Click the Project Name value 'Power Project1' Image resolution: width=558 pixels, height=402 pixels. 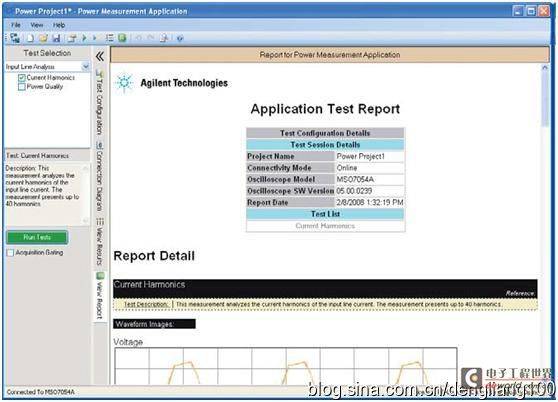pos(360,156)
